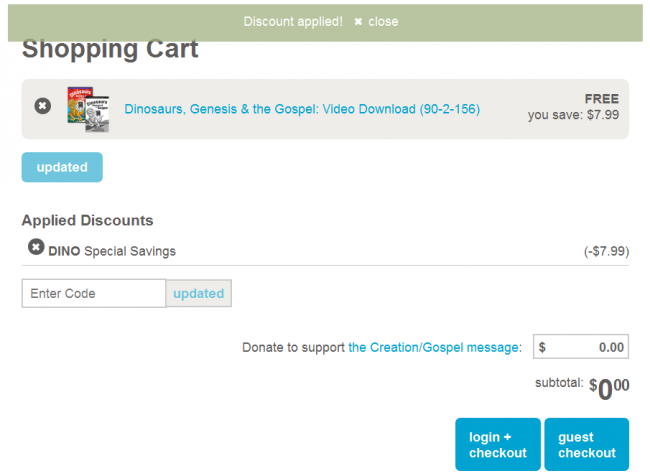Open the Dinosaurs, Genesis & the Gospel link

coord(302,108)
